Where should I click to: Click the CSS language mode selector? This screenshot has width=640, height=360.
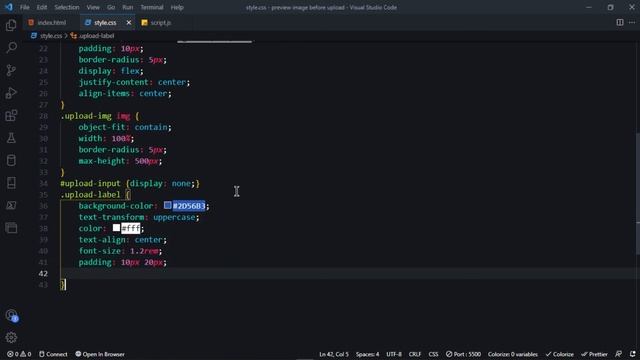click(433, 354)
